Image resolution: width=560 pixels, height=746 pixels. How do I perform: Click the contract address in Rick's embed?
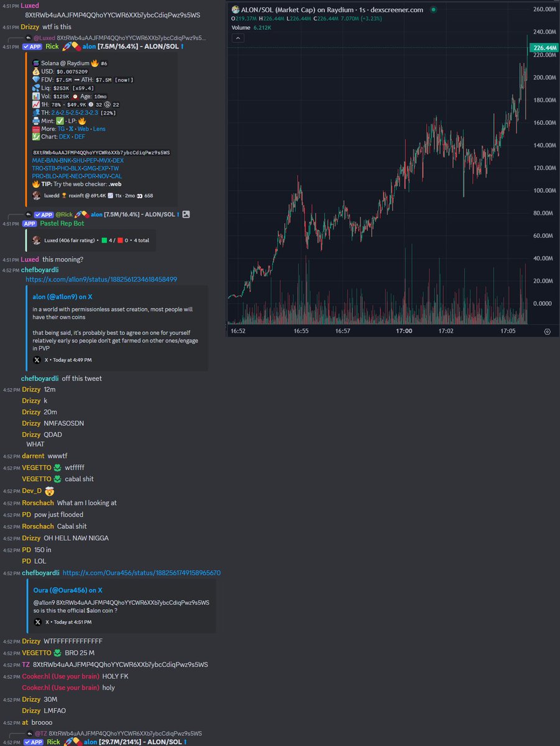(101, 152)
